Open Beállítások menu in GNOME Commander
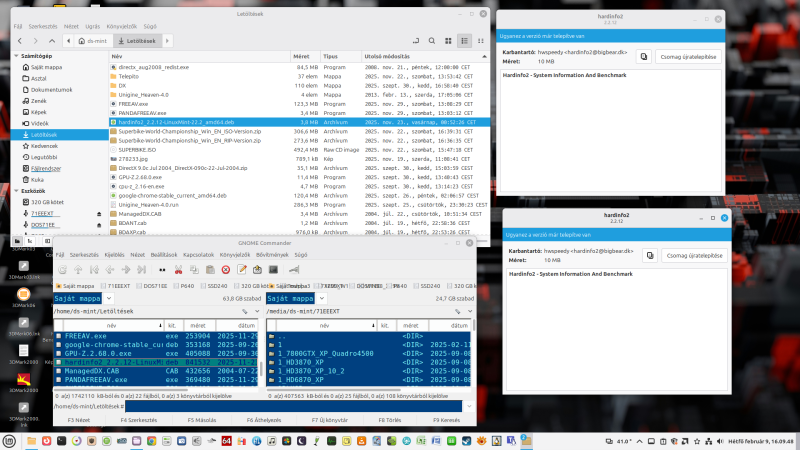The width and height of the screenshot is (800, 450). [x=164, y=255]
